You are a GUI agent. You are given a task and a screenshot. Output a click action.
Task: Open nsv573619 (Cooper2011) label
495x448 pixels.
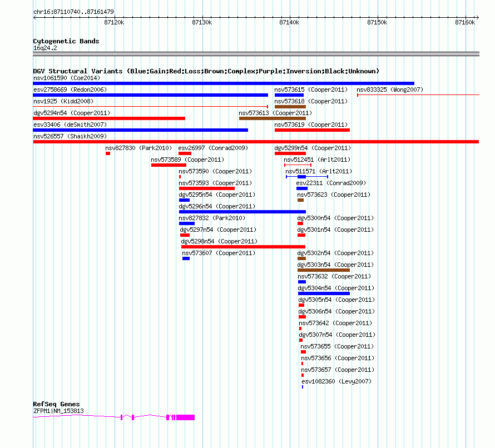311,125
